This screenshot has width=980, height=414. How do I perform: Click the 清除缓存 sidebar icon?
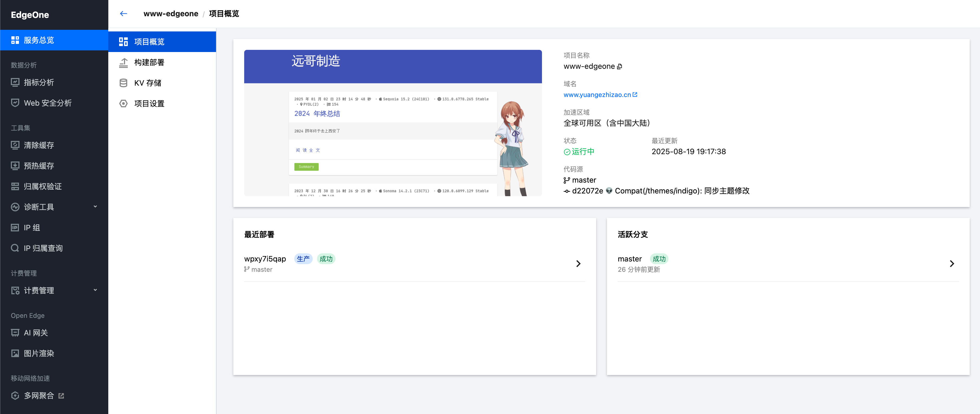point(15,145)
